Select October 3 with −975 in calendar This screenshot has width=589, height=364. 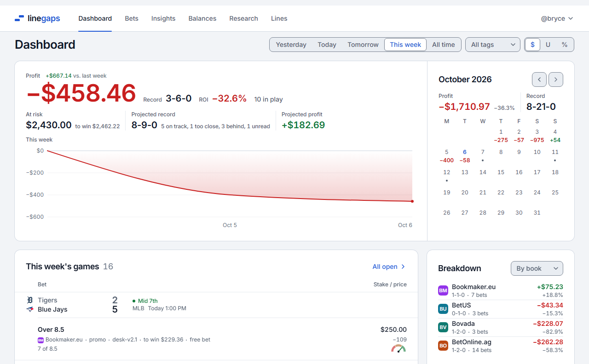(537, 136)
